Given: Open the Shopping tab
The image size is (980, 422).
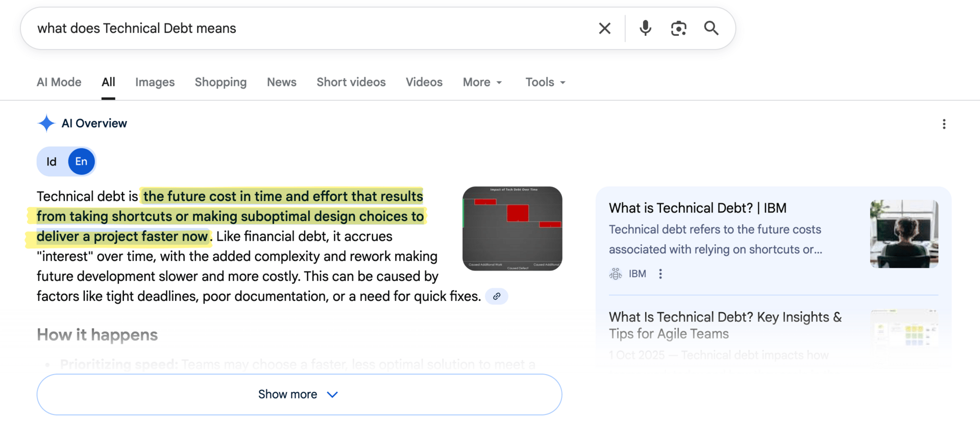Looking at the screenshot, I should [220, 82].
